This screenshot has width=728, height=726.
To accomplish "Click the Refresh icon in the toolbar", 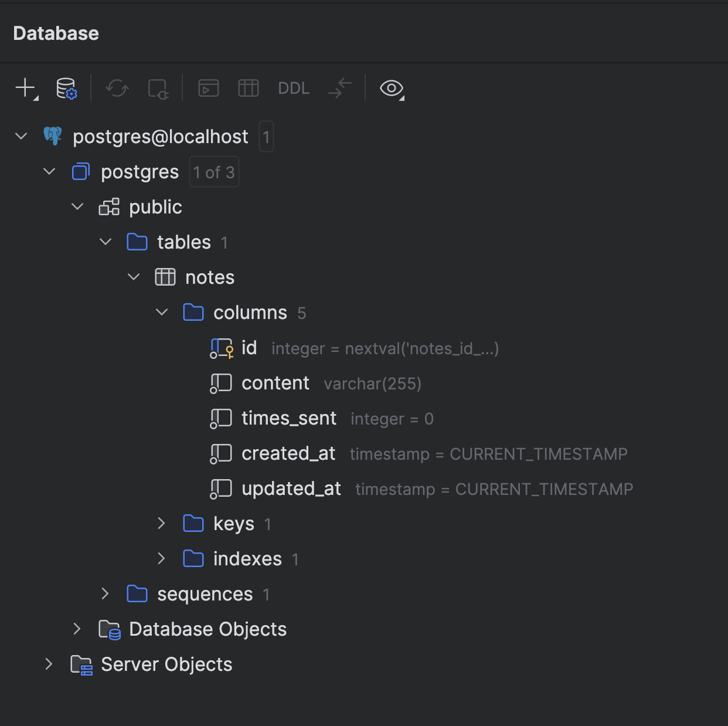I will click(117, 88).
